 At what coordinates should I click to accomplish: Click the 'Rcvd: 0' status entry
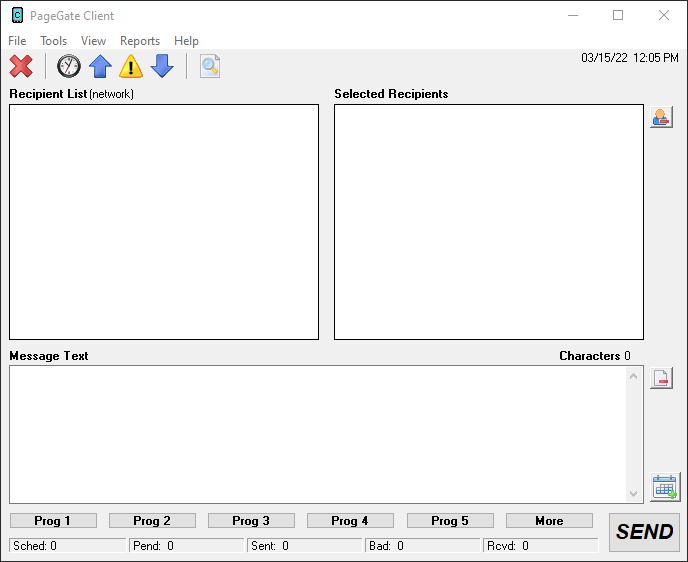click(x=541, y=546)
